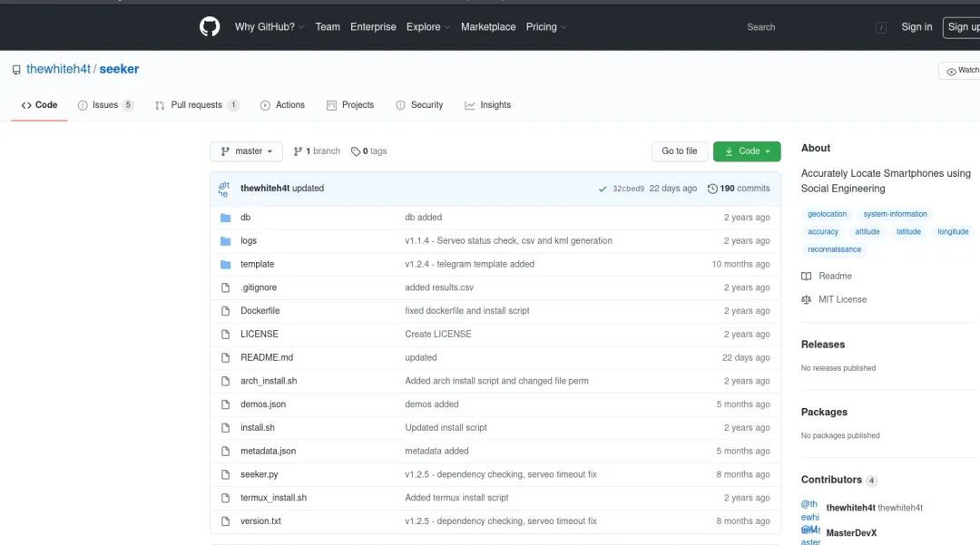Click the commit status checkmark icon
Screen dimensions: 980x545
(x=603, y=189)
